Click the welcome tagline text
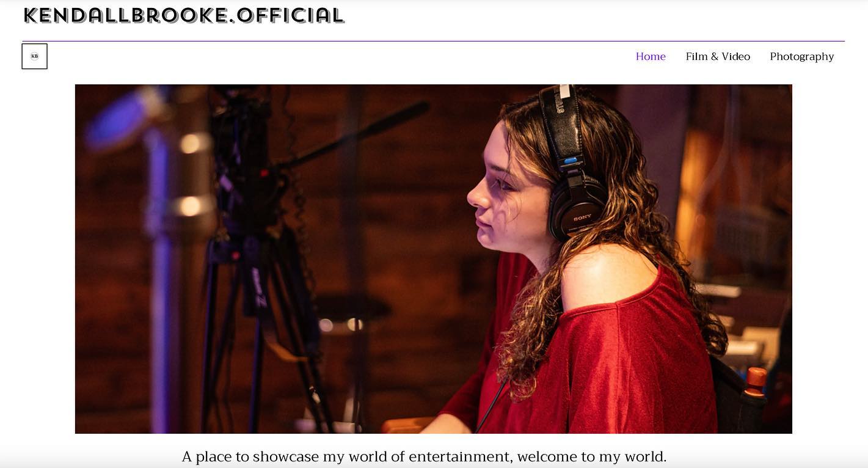 click(424, 456)
